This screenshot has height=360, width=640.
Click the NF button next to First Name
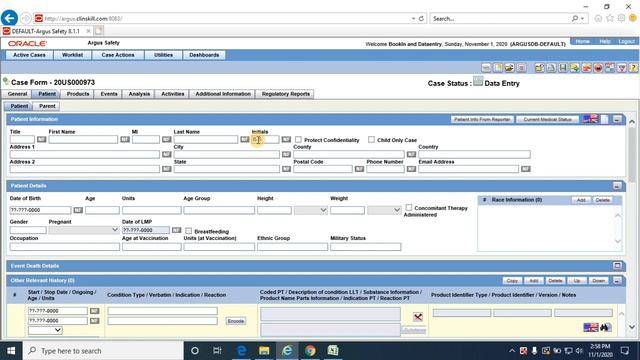125,140
